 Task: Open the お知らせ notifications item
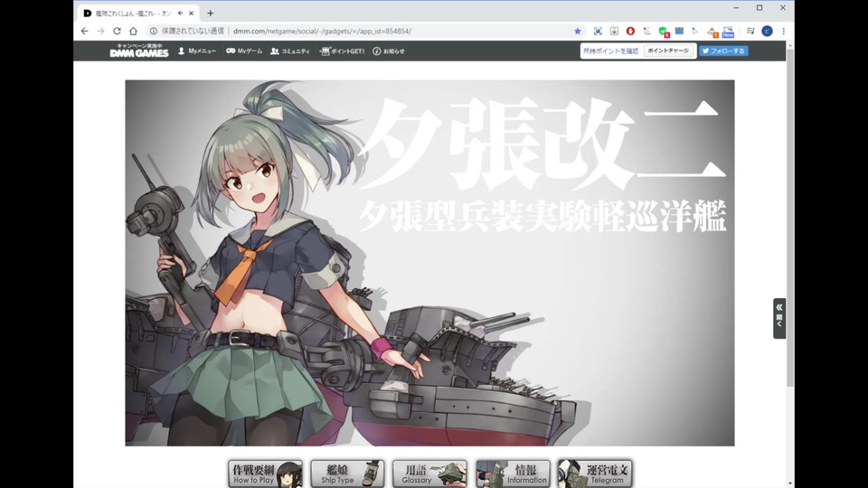389,51
